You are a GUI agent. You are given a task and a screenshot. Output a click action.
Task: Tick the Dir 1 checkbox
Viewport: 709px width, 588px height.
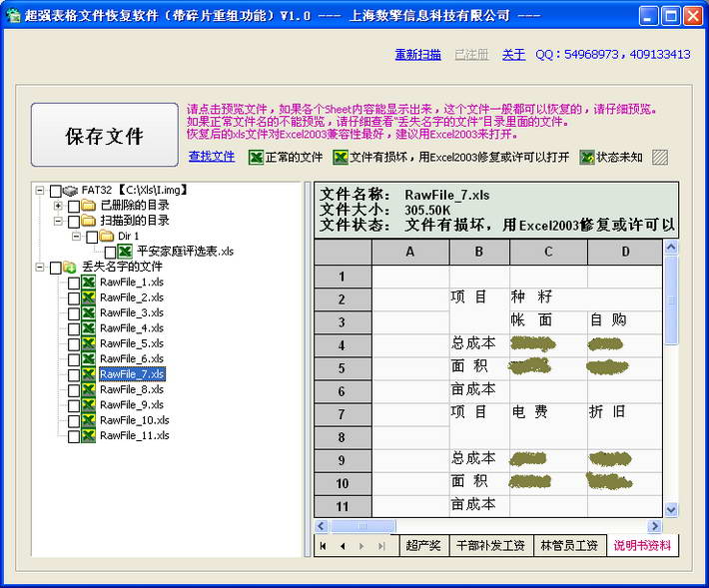pyautogui.click(x=92, y=238)
